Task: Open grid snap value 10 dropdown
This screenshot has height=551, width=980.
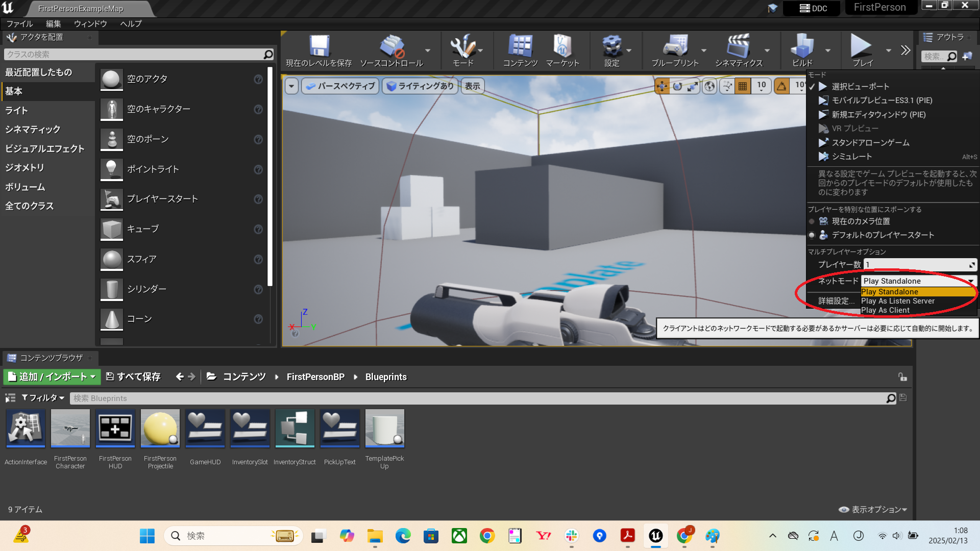Action: click(x=762, y=86)
